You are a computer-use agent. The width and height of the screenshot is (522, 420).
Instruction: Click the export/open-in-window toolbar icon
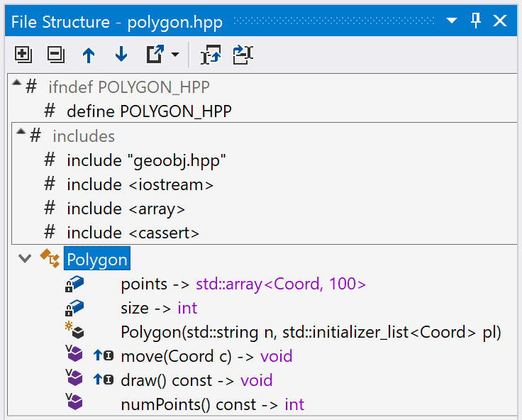coord(155,54)
